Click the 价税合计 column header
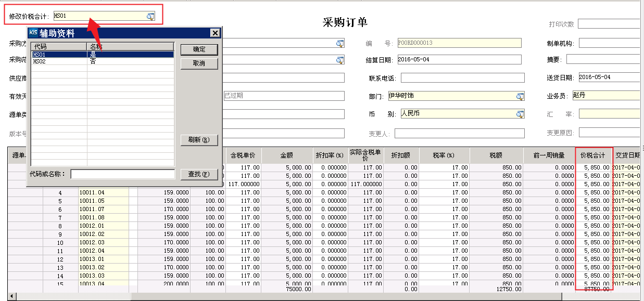Screen dimensions: 644x301 click(594, 155)
